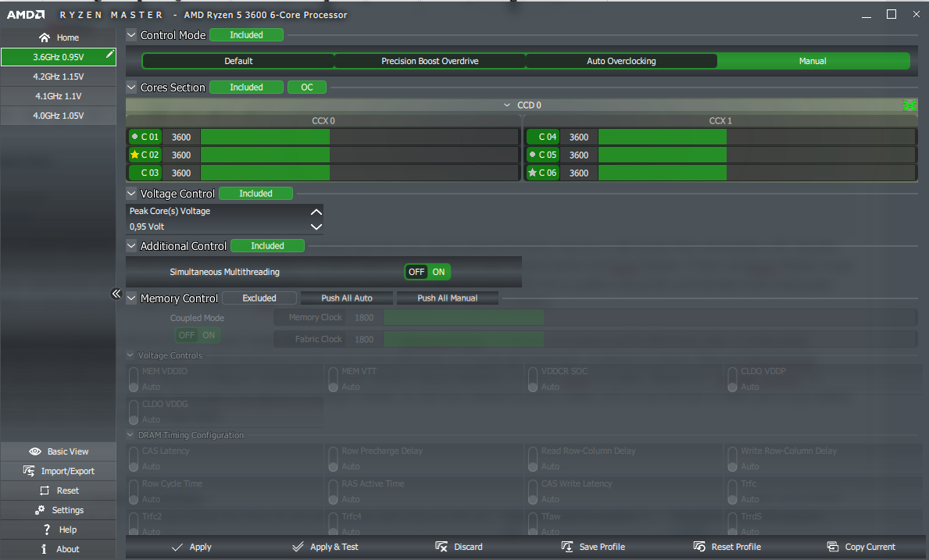Image resolution: width=929 pixels, height=560 pixels.
Task: Increase Peak Core(s) Voltage with up arrow
Action: 316,212
